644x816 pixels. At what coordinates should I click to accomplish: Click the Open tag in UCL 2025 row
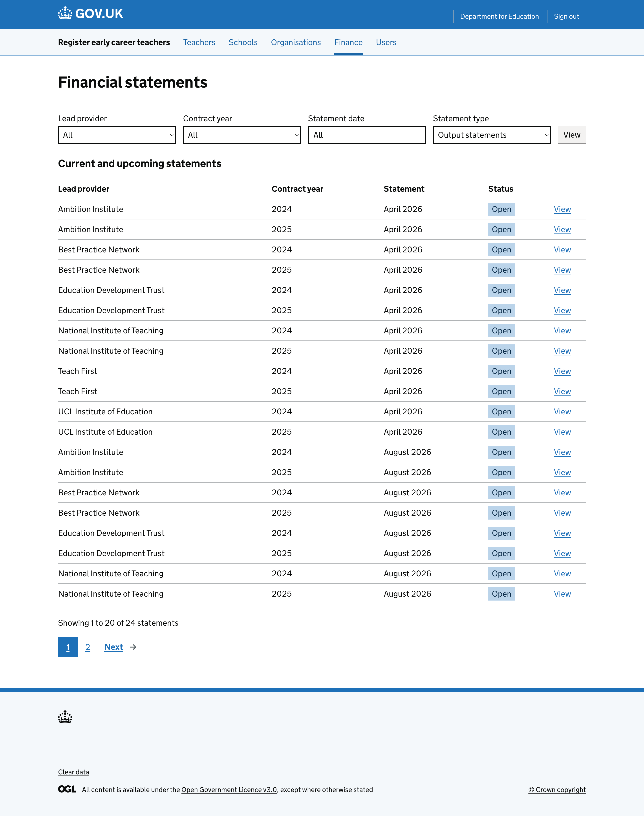tap(501, 432)
